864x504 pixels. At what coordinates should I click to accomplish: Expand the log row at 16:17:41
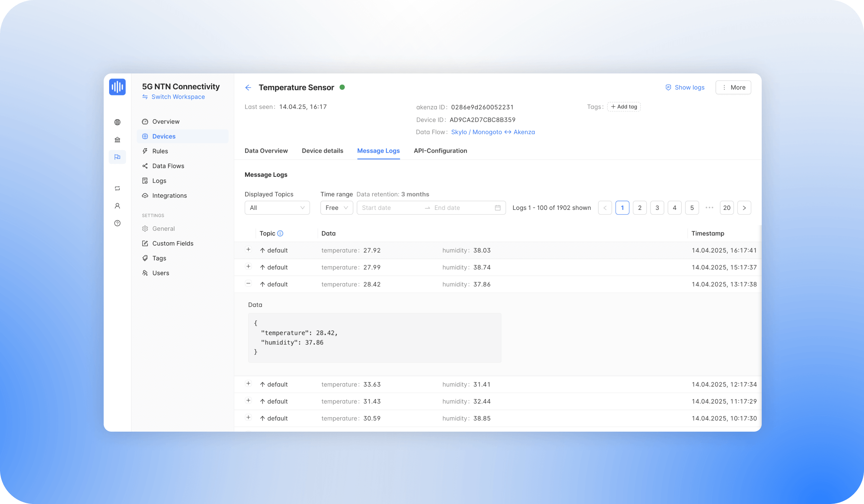(x=248, y=249)
